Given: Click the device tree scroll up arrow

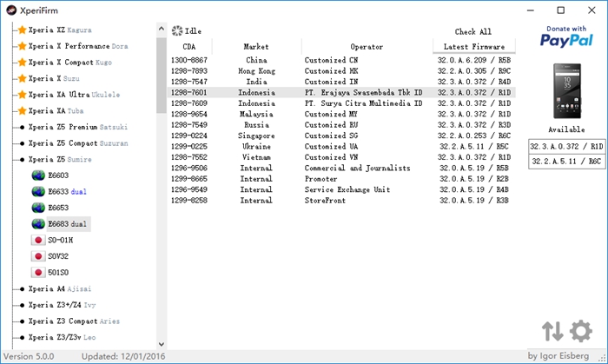Looking at the screenshot, I should tap(162, 29).
